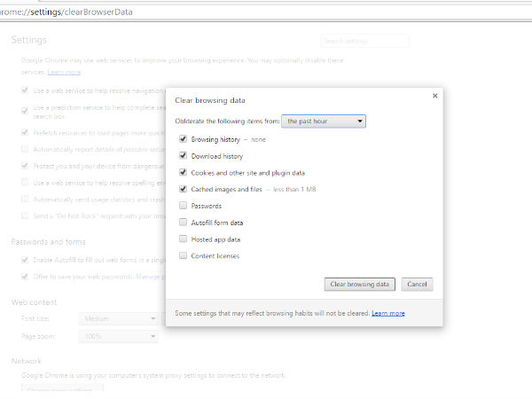This screenshot has height=399, width=532.
Task: Open the time range dropdown
Action: (325, 121)
